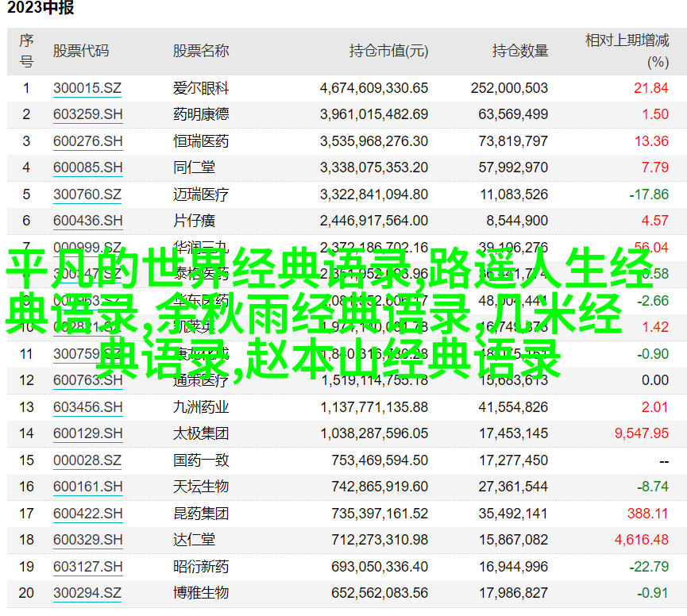Click change percentage 388.11

647,513
